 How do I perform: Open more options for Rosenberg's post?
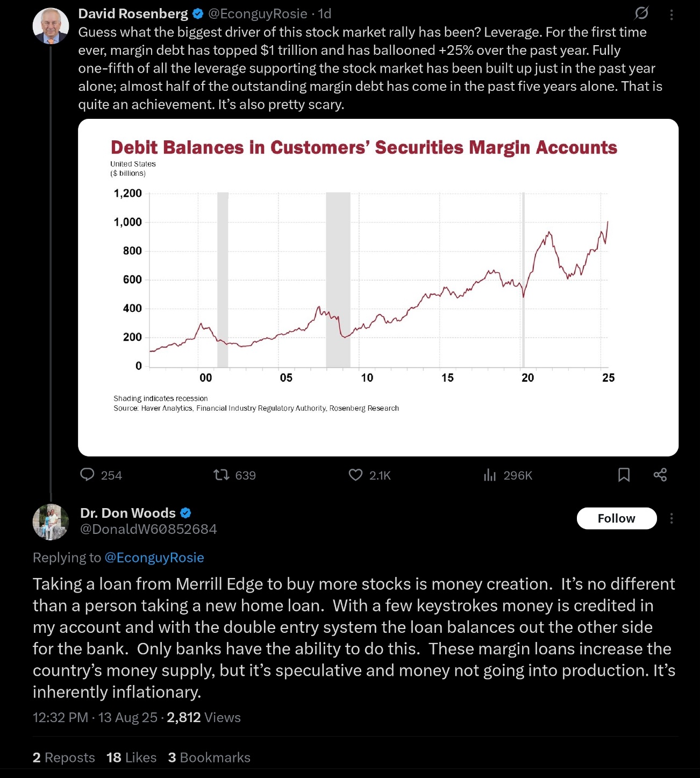(672, 15)
